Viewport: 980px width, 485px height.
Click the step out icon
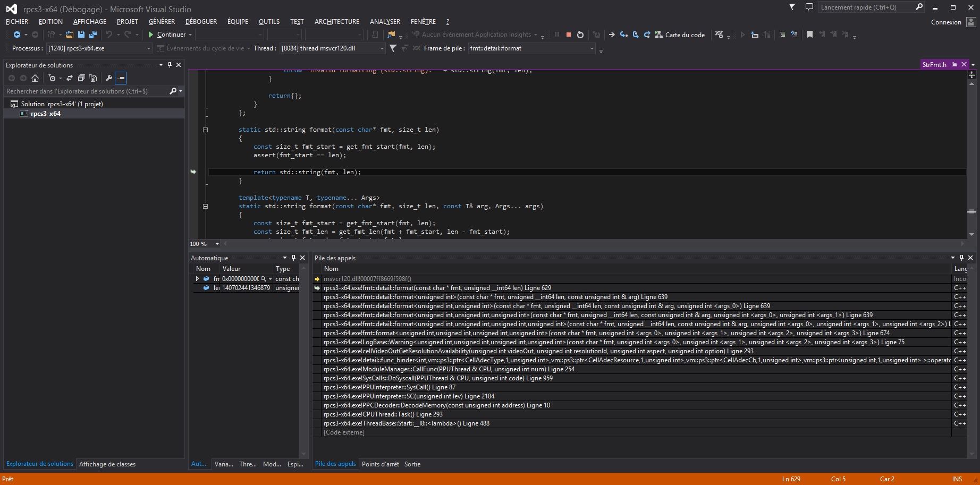647,35
